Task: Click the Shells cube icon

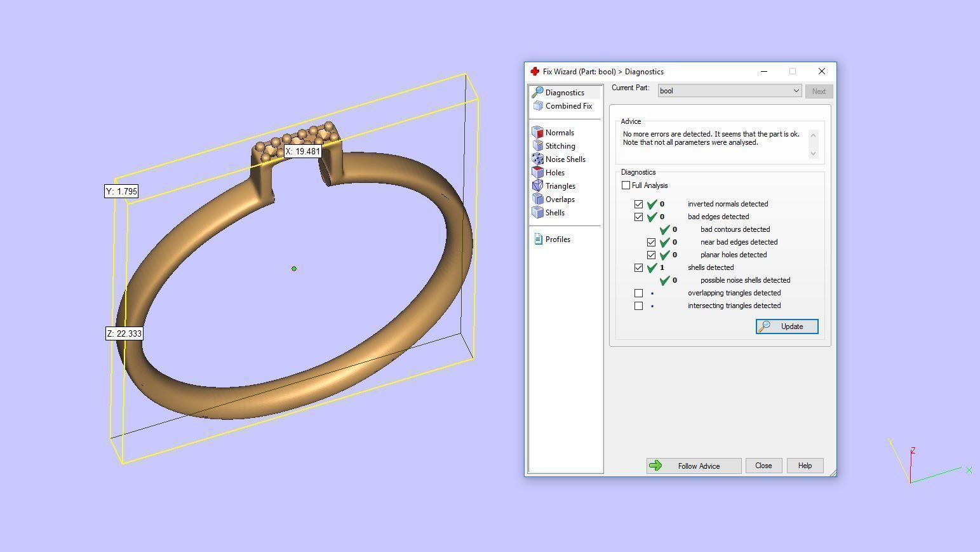Action: point(537,213)
